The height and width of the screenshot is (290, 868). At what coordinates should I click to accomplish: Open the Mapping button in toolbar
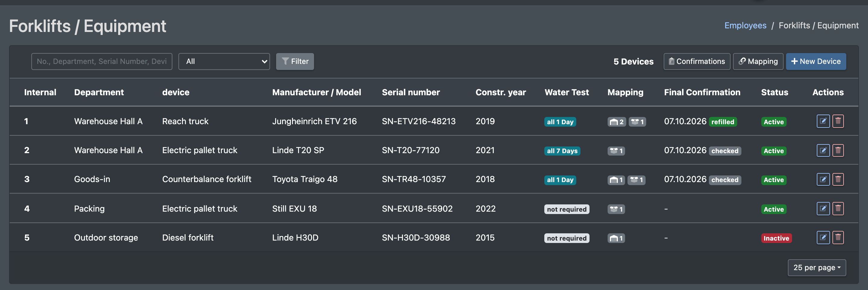pos(758,61)
